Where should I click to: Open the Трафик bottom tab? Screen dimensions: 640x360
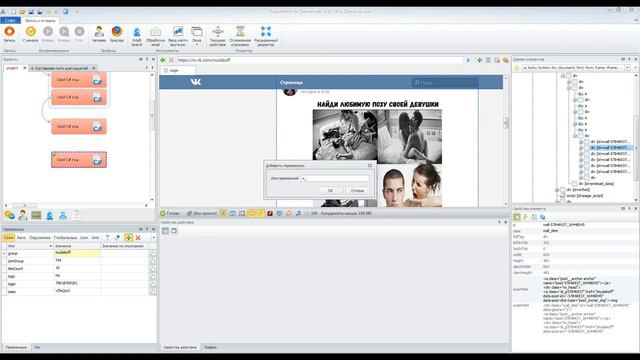(x=210, y=347)
